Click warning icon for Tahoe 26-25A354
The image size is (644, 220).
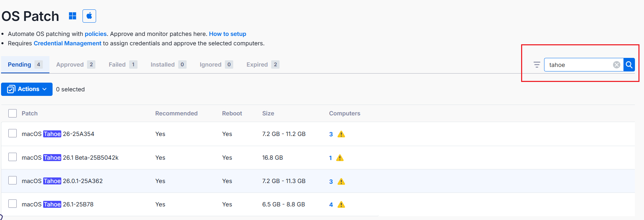[x=341, y=134]
